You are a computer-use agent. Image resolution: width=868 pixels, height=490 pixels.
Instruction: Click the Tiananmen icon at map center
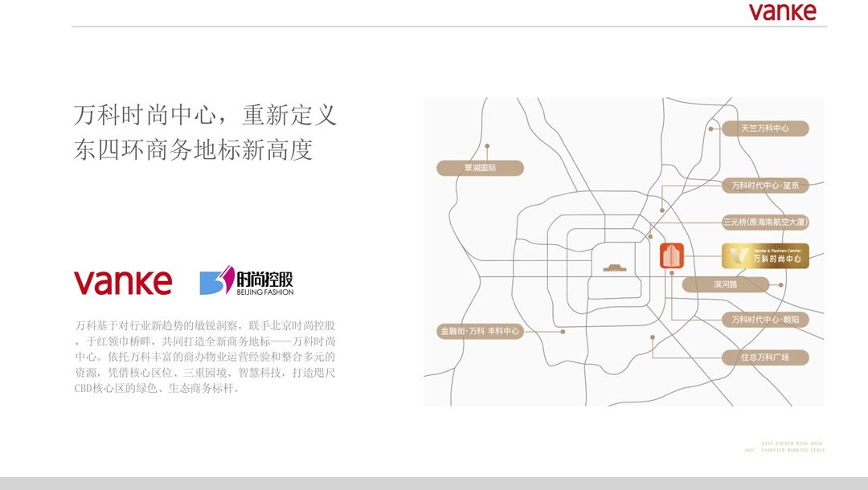(615, 267)
